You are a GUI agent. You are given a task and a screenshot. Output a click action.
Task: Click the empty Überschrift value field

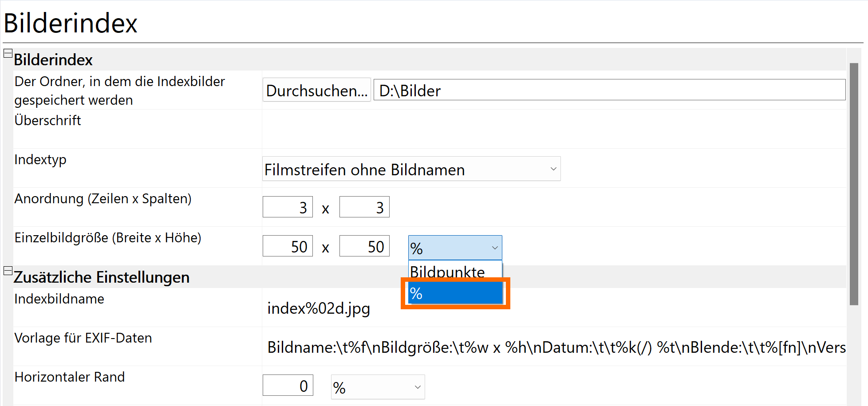(x=553, y=129)
